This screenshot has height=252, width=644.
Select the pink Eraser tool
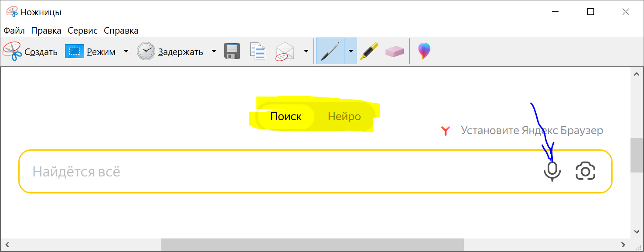395,52
